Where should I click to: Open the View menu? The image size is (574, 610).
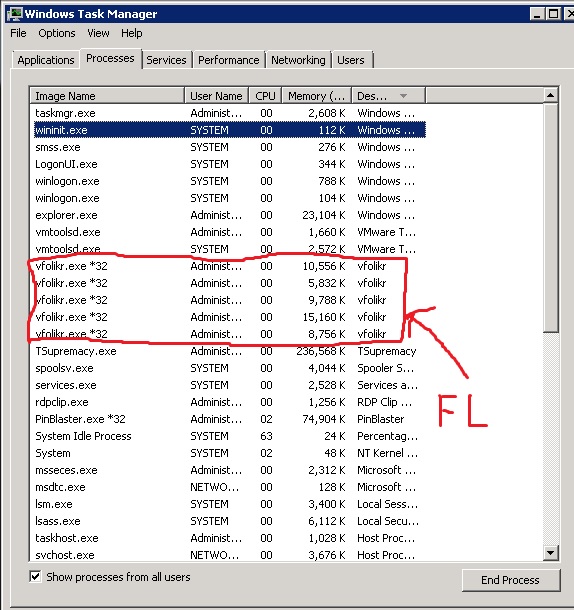click(x=98, y=33)
